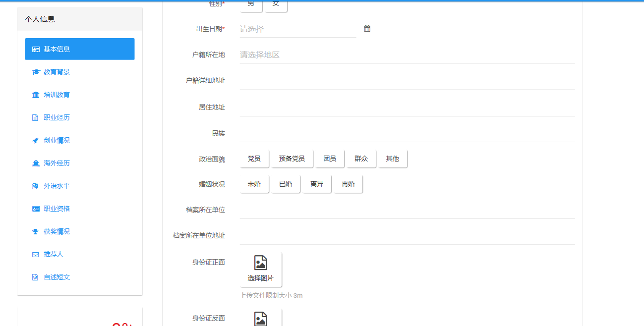Go to 职业经历 section
Viewport: 644px width, 326px height.
click(x=79, y=117)
